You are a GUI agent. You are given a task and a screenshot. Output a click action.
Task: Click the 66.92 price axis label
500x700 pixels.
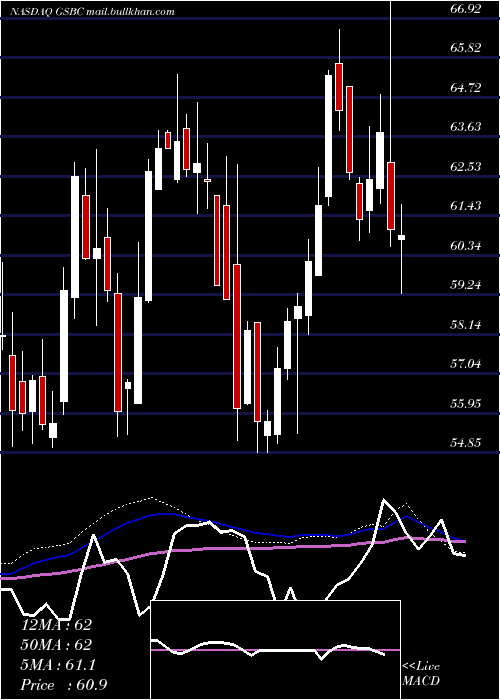[466, 9]
